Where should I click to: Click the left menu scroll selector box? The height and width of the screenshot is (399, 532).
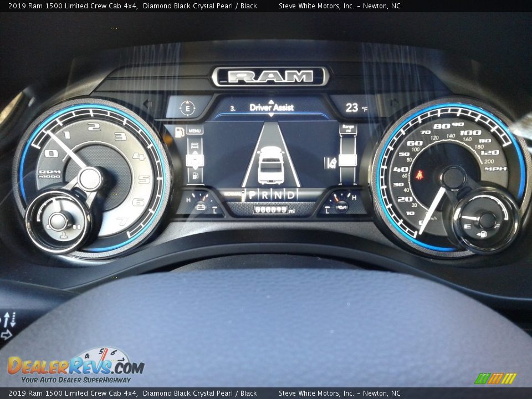click(195, 161)
